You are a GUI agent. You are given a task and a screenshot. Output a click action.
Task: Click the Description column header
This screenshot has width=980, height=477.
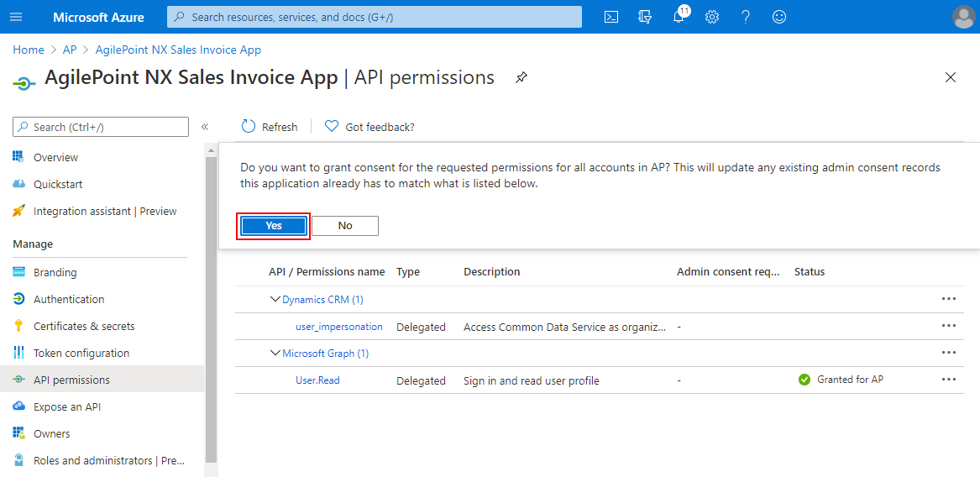point(492,273)
